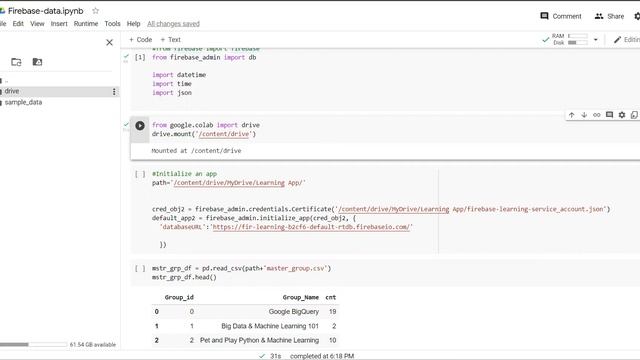Click the 'from firebase_admin import db' line
Screen dimensions: 640x360
click(204, 57)
